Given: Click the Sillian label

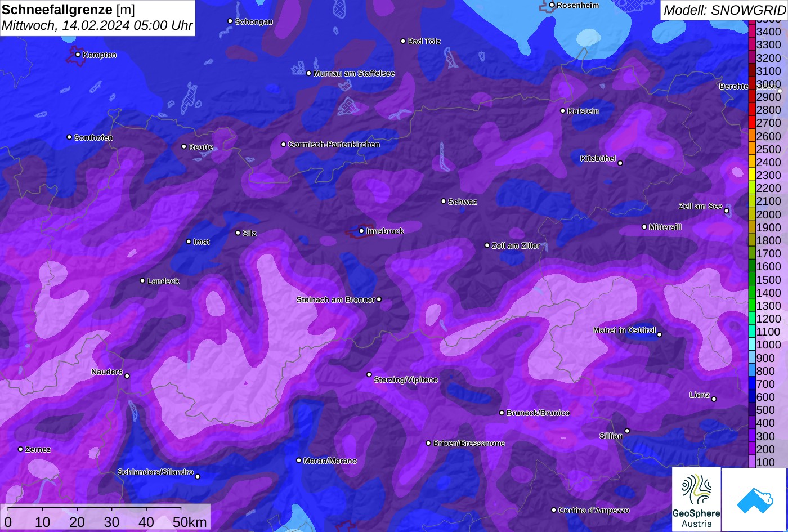Looking at the screenshot, I should coord(611,436).
